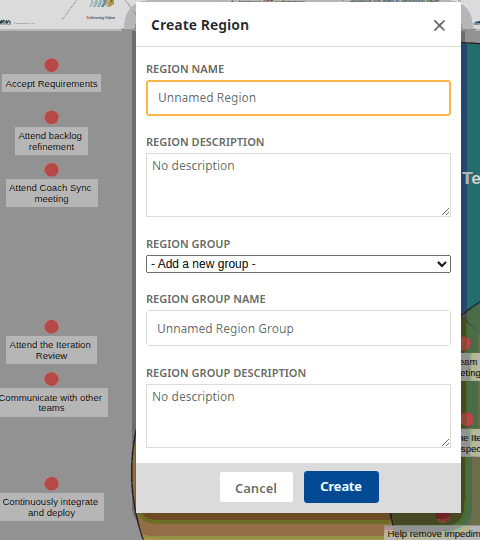
Task: Click the Attend the Iteration Review label
Action: coord(51,350)
